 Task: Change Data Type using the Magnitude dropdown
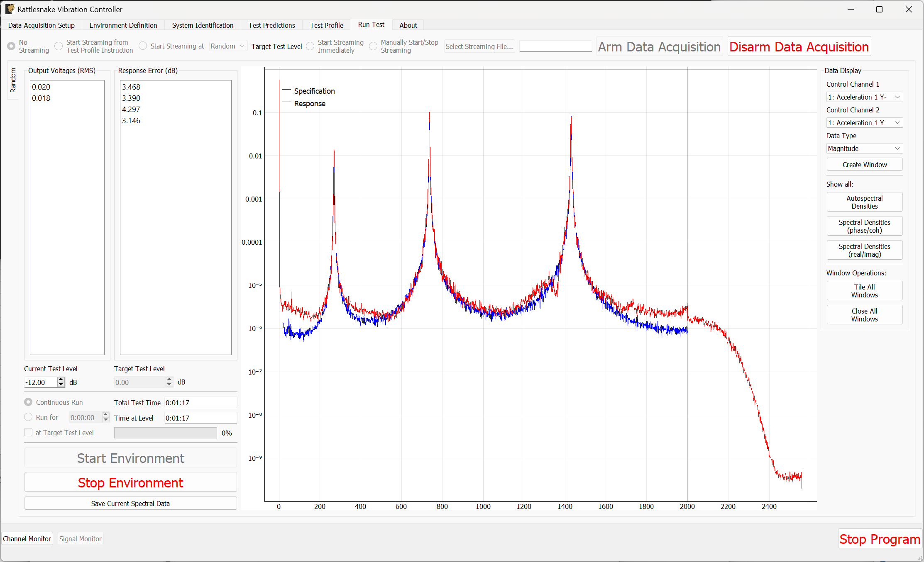(x=864, y=148)
